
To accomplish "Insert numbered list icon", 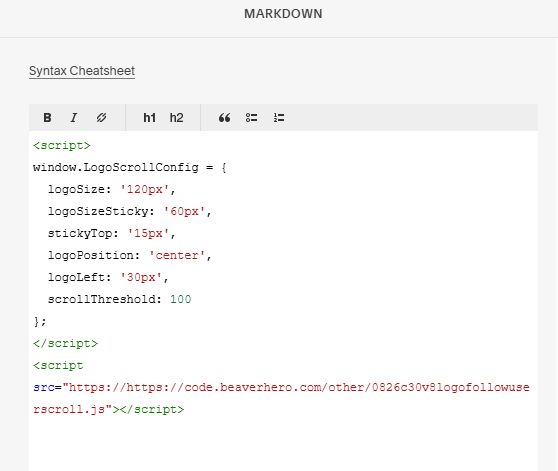I will 279,118.
